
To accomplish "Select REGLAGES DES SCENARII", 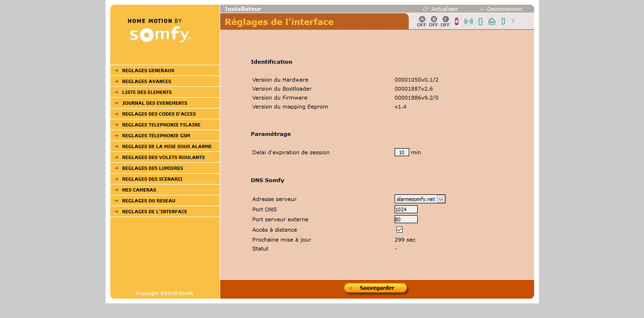I will [165, 179].
